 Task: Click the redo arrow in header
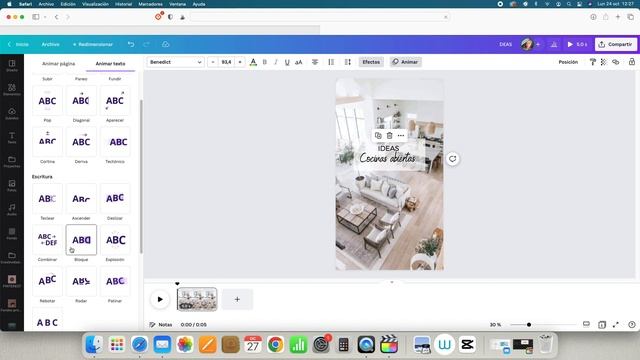147,44
